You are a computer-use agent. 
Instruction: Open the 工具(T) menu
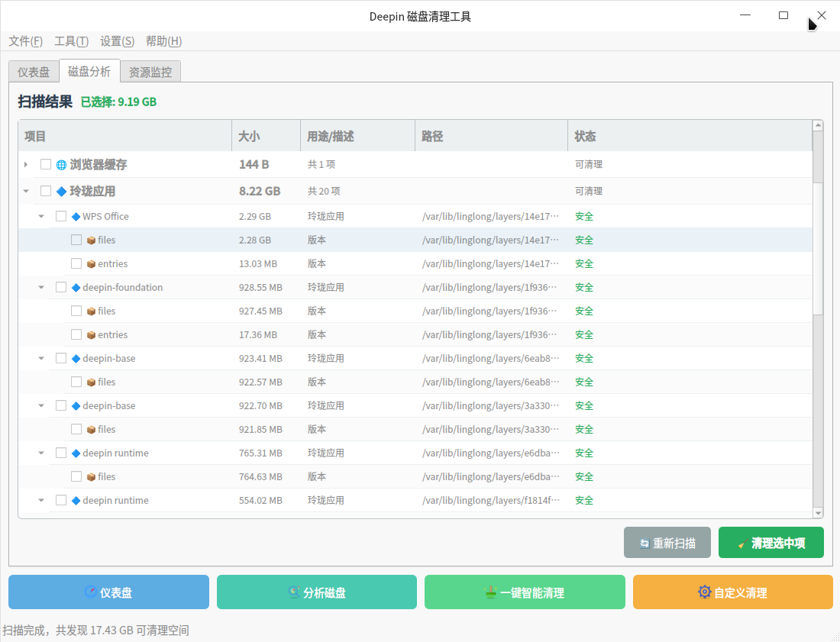(71, 41)
